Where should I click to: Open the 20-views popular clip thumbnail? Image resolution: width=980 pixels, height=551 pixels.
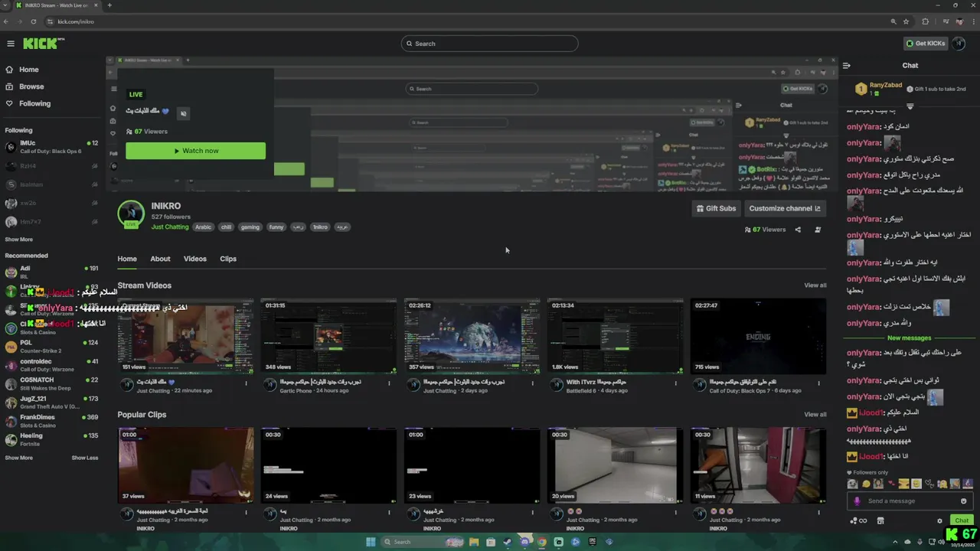click(x=615, y=465)
